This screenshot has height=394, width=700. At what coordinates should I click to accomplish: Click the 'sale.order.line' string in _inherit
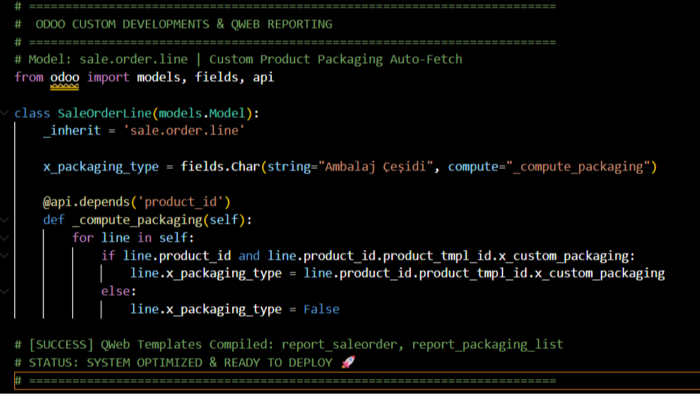point(184,131)
